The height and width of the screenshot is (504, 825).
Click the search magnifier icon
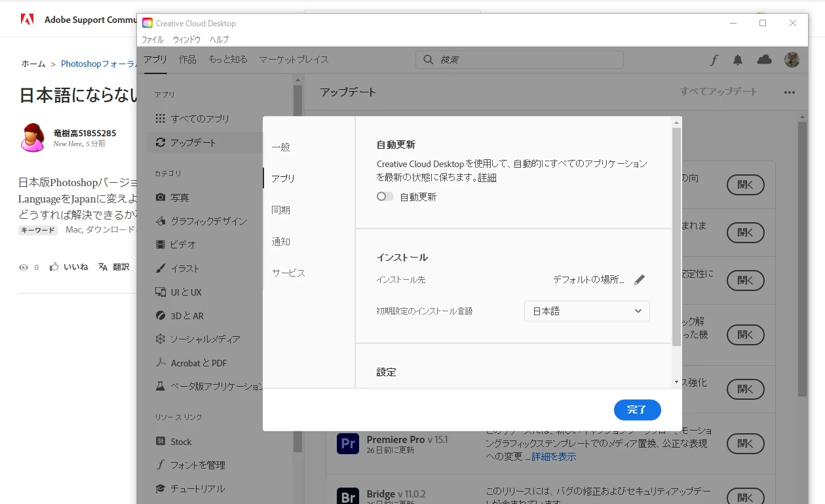[428, 60]
